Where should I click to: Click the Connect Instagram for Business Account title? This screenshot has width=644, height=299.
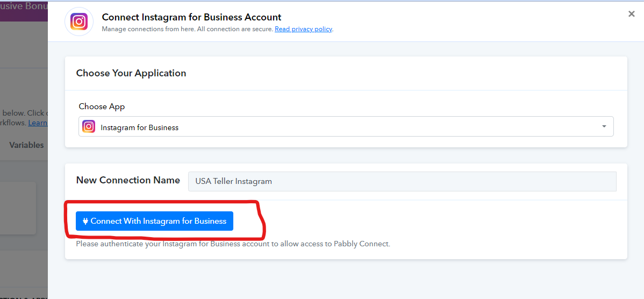pos(191,17)
